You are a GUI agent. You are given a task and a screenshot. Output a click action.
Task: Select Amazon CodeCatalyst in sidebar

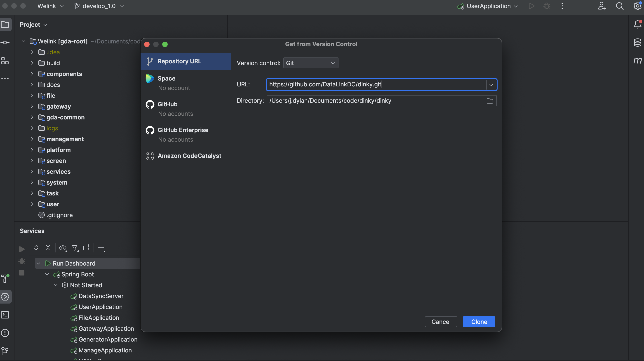coord(189,156)
